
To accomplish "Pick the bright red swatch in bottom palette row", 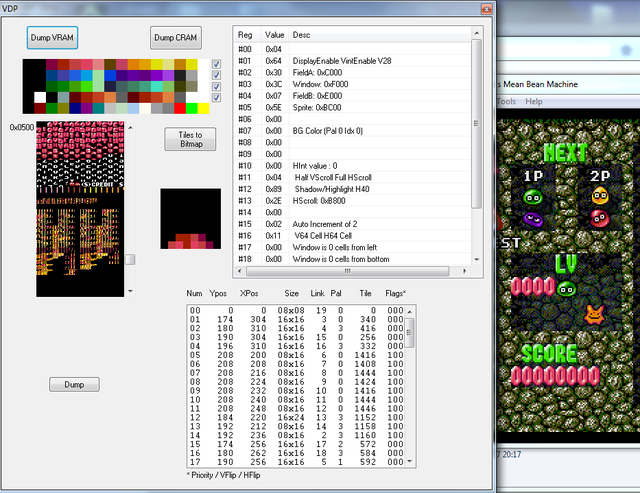I will point(180,108).
